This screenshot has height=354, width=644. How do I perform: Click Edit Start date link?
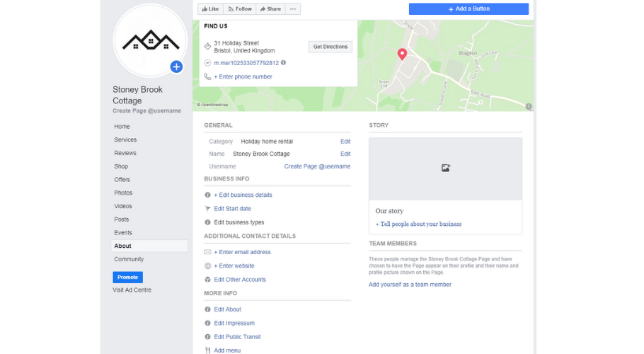[232, 209]
